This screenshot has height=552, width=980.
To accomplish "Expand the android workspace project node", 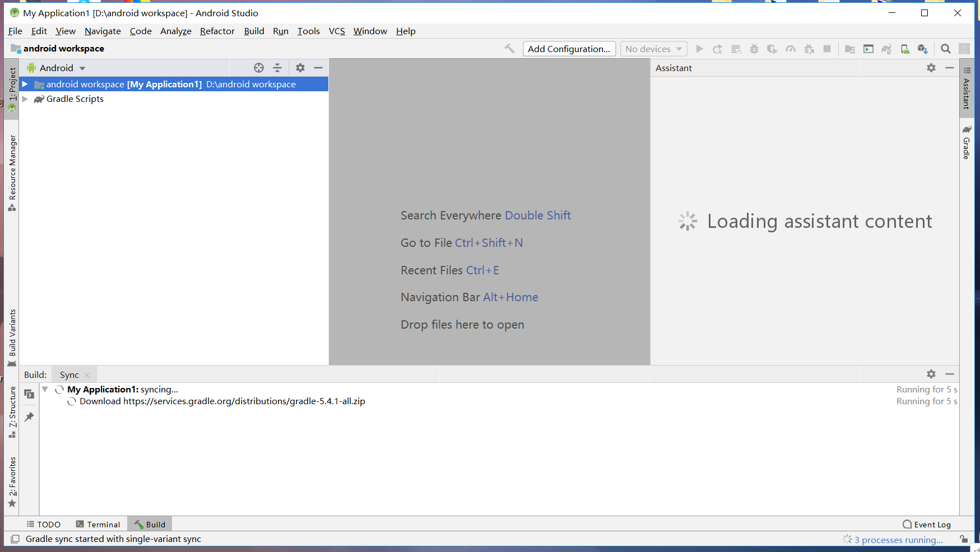I will coord(24,84).
